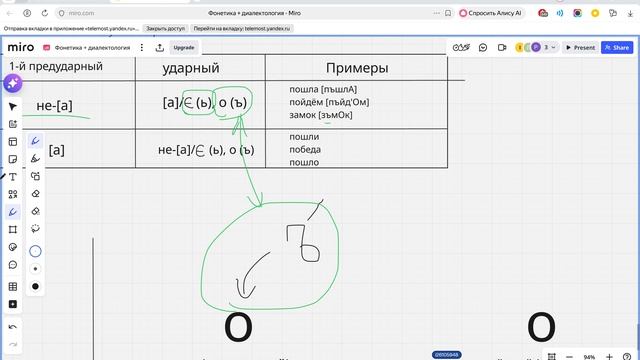
Task: Click the Upgrade button
Action: pos(184,48)
